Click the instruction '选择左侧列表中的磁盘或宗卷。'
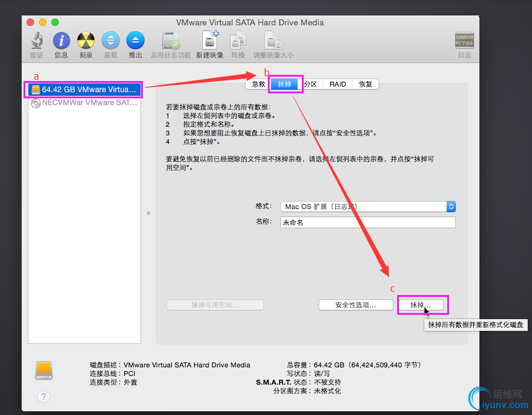532x415 pixels. click(x=230, y=116)
